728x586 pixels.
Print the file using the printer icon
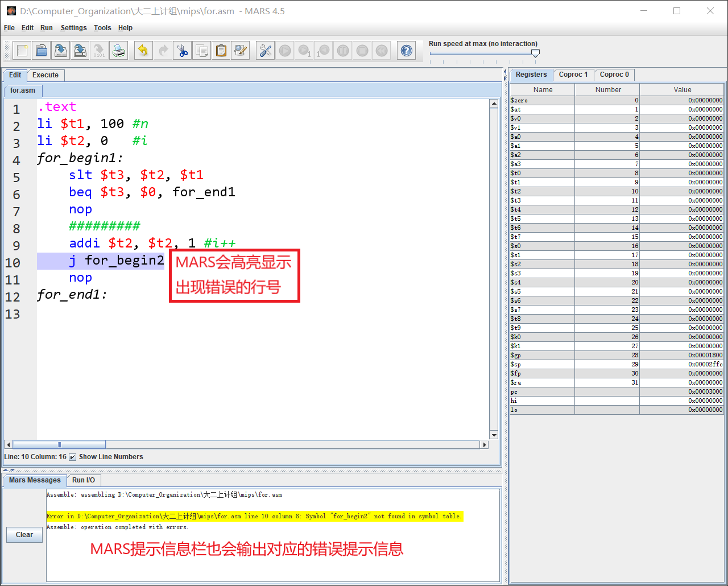click(x=119, y=51)
